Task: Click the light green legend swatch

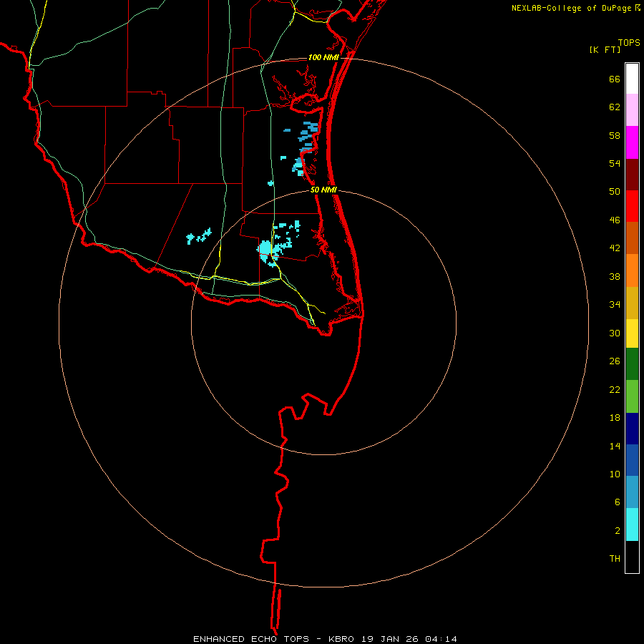Action: 632,396
